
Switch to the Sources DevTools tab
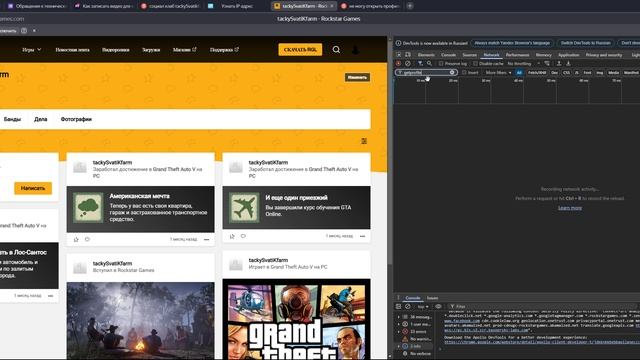pos(469,55)
